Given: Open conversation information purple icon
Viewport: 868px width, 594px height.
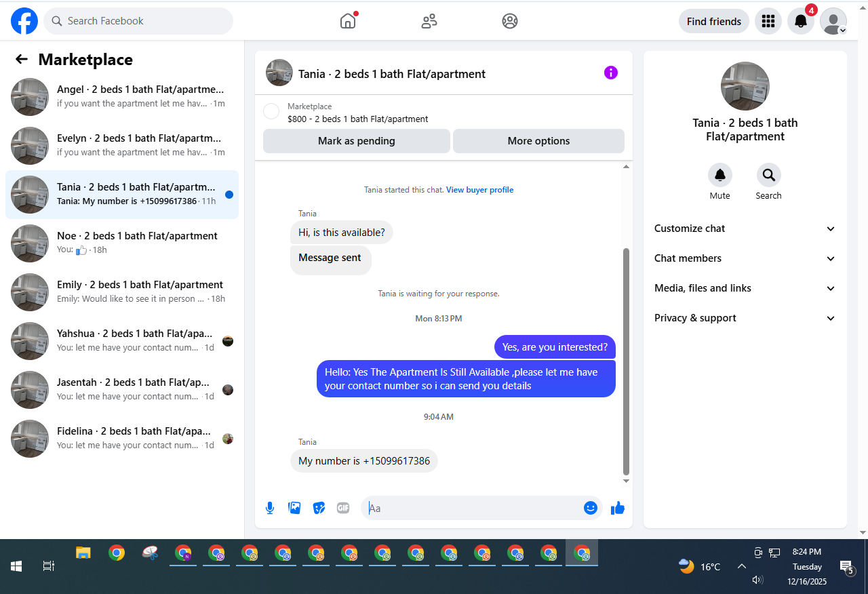Looking at the screenshot, I should point(611,73).
